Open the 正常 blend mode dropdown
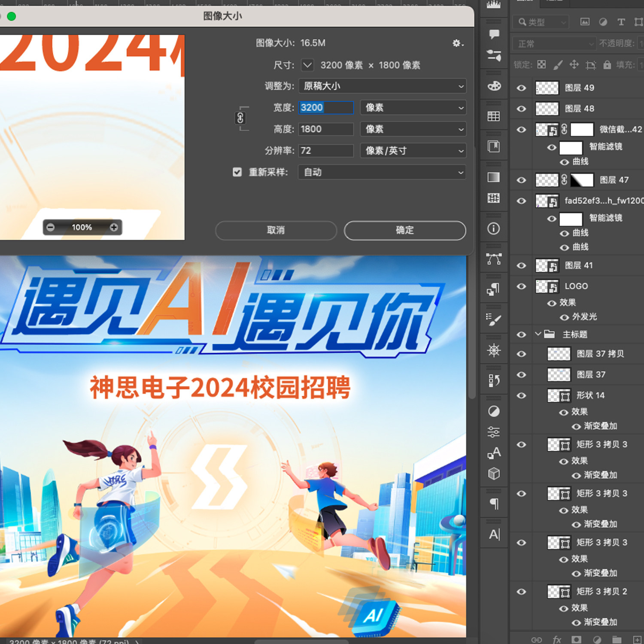 point(554,44)
